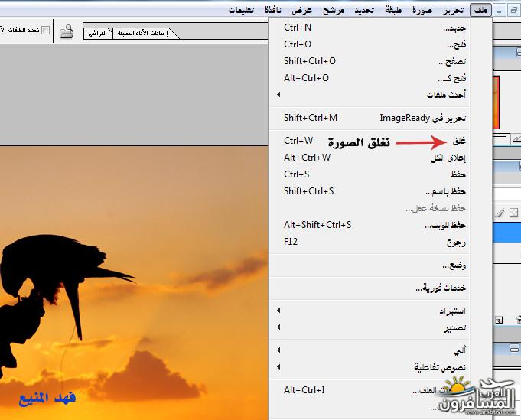
Task: Choose تصفح... from the file menu
Action: click(x=370, y=61)
